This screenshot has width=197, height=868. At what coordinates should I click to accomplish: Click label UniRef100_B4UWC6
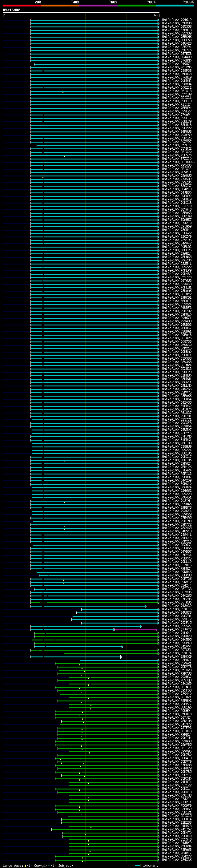[x=176, y=612]
